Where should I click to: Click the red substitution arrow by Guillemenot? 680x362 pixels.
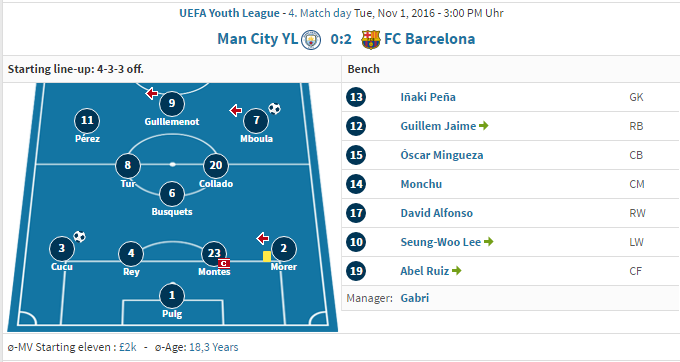click(151, 93)
